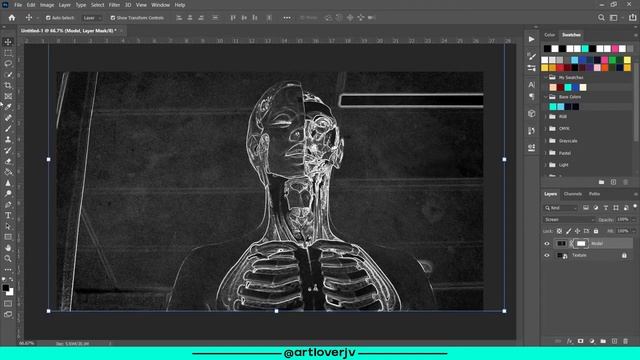Add a layer style with fx icon
This screenshot has height=360, width=640.
570,341
